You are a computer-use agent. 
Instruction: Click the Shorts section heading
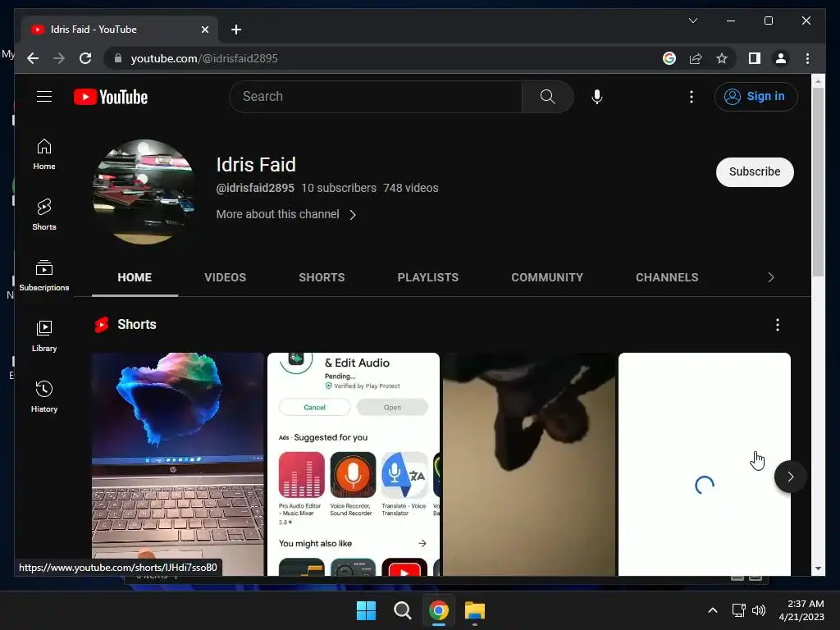(x=137, y=325)
